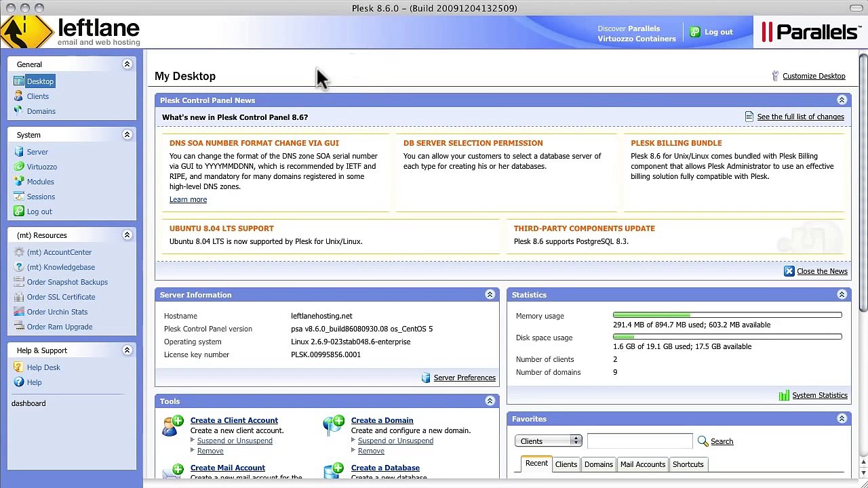Open the Clients dropdown in Favorites

548,441
